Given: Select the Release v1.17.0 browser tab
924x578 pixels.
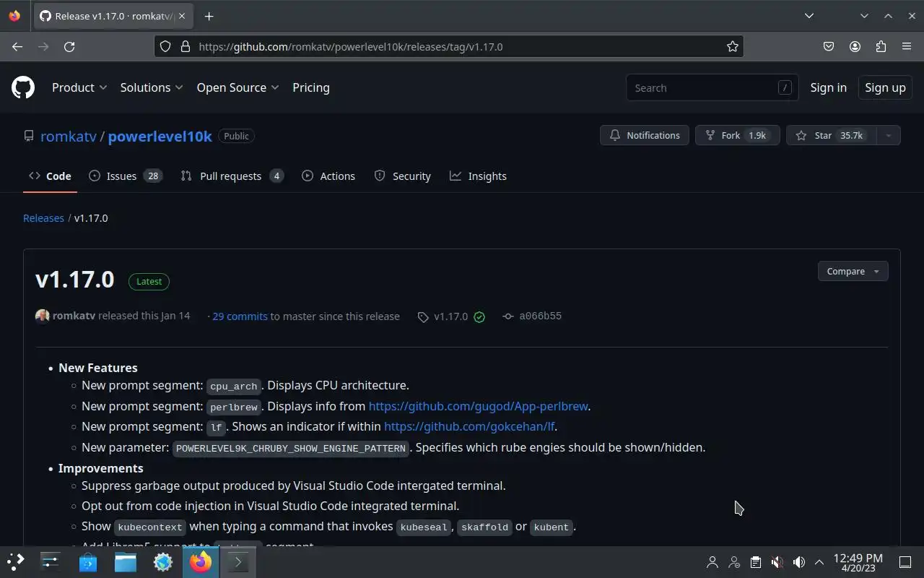Looking at the screenshot, I should pyautogui.click(x=114, y=16).
